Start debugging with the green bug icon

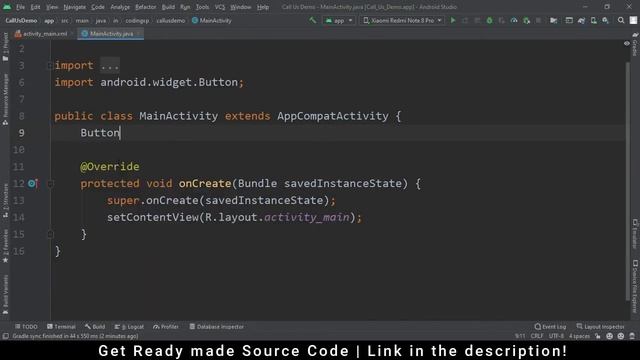click(x=489, y=20)
